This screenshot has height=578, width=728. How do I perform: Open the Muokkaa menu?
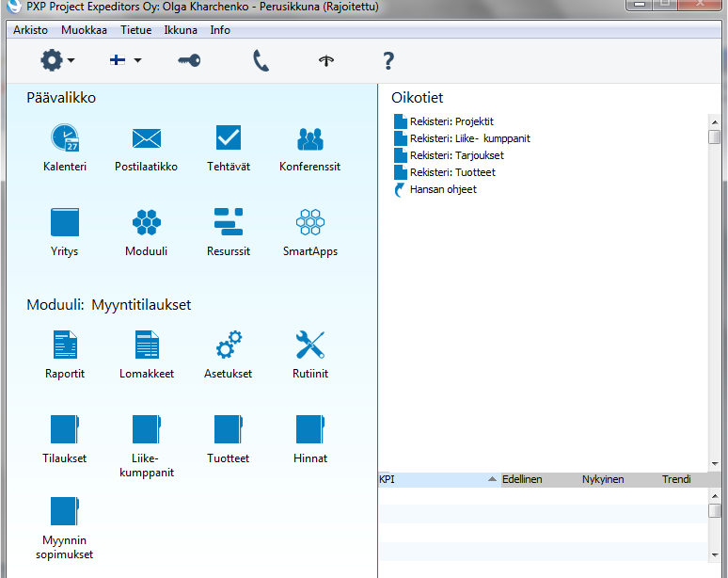pyautogui.click(x=84, y=30)
